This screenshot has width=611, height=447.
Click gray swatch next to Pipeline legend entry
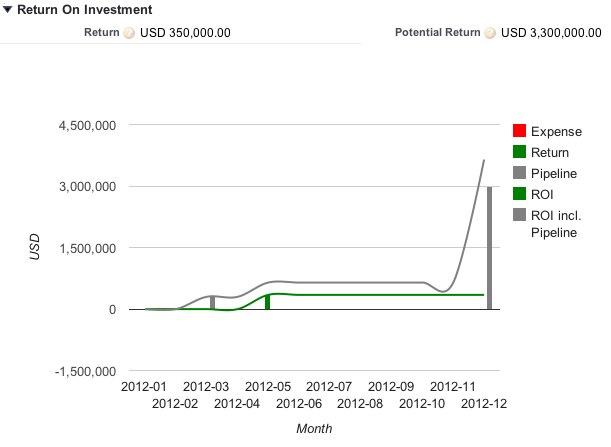(519, 174)
